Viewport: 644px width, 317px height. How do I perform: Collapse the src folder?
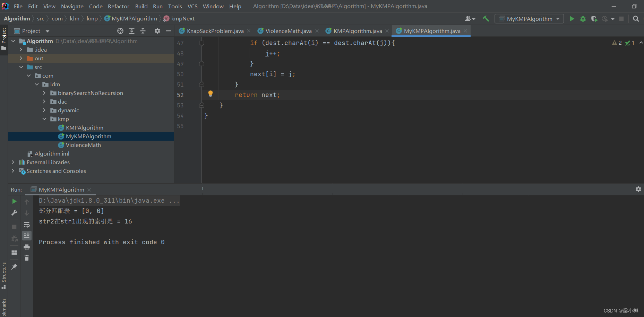click(x=21, y=67)
